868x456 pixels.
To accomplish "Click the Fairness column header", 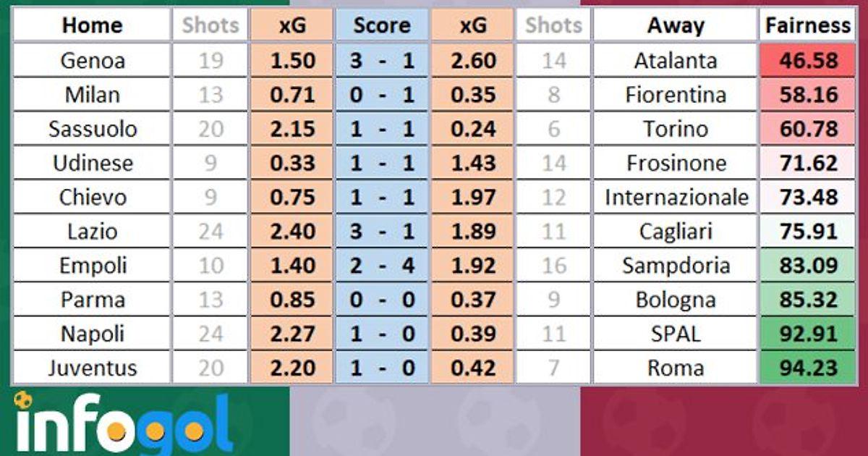I will click(x=808, y=25).
